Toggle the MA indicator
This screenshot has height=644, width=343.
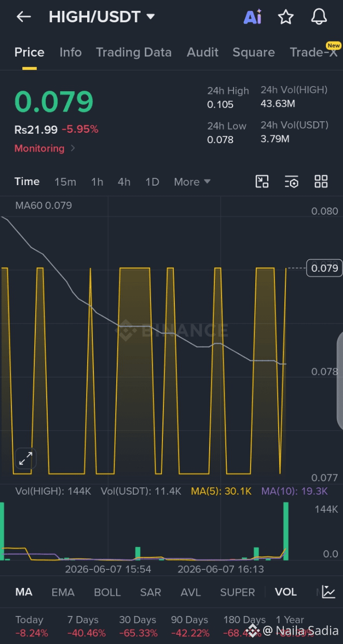click(x=24, y=592)
